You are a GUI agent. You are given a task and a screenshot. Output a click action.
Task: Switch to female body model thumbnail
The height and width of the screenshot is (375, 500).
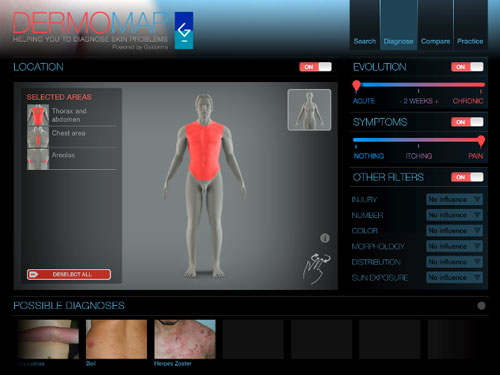tap(309, 110)
